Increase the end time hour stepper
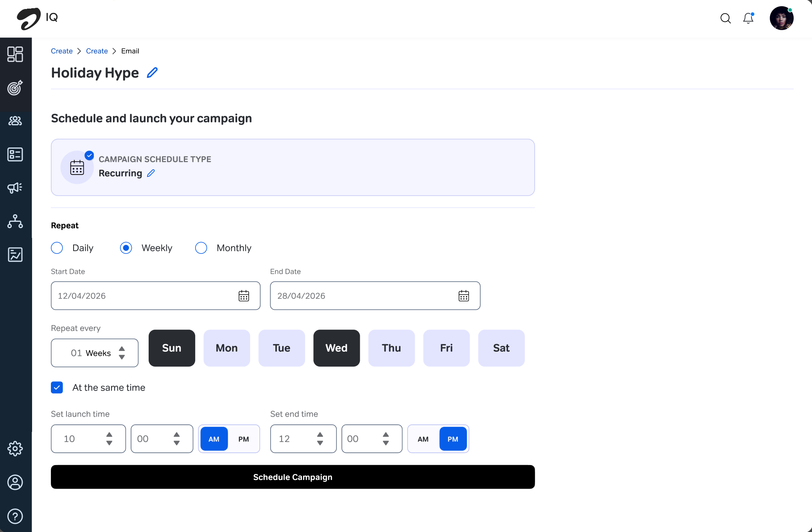 pos(320,435)
